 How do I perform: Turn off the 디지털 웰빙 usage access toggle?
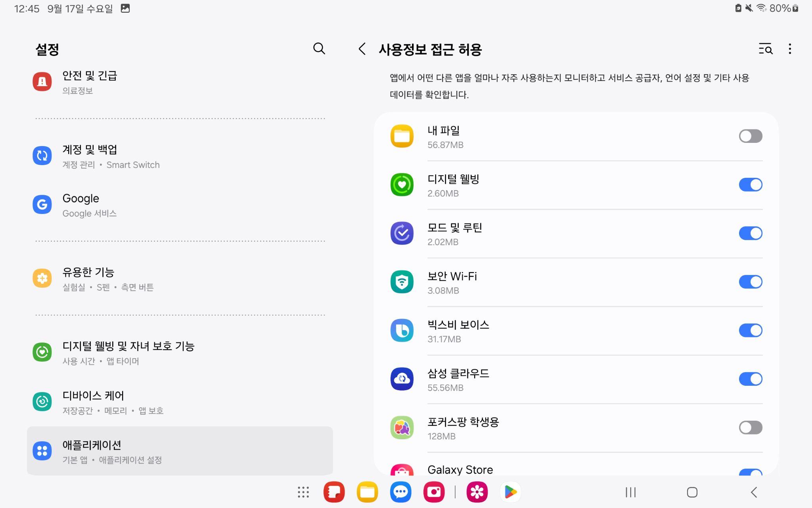click(x=750, y=185)
